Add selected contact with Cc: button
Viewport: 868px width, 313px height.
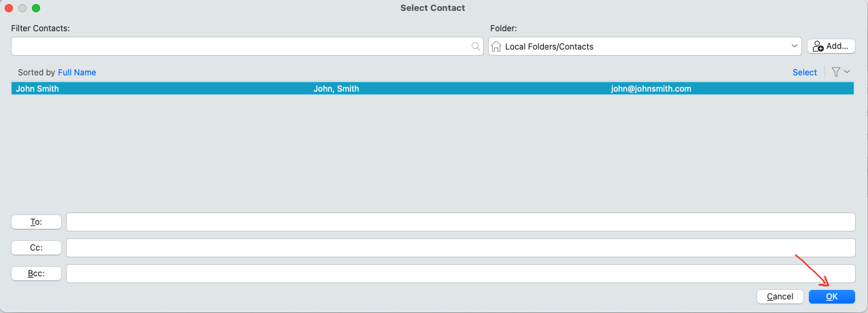click(37, 248)
